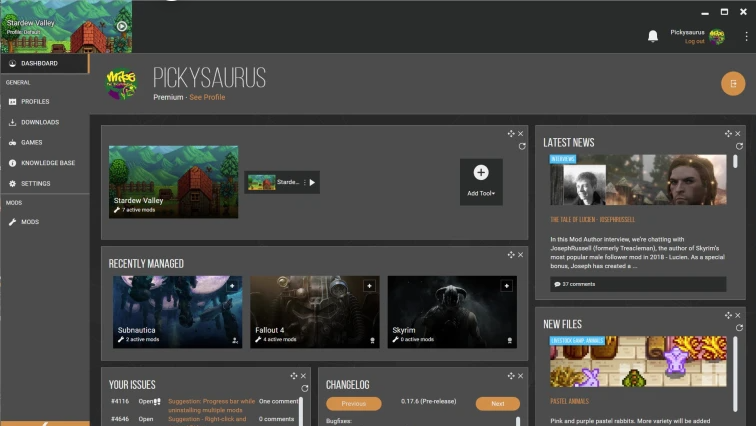The width and height of the screenshot is (756, 426).
Task: Close the Latest News dashlet
Action: click(738, 133)
